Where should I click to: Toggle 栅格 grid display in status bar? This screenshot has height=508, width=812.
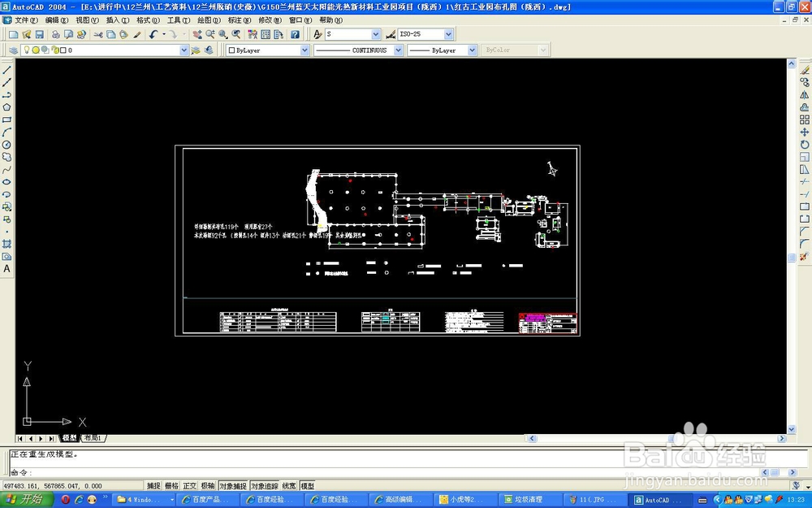tap(171, 486)
